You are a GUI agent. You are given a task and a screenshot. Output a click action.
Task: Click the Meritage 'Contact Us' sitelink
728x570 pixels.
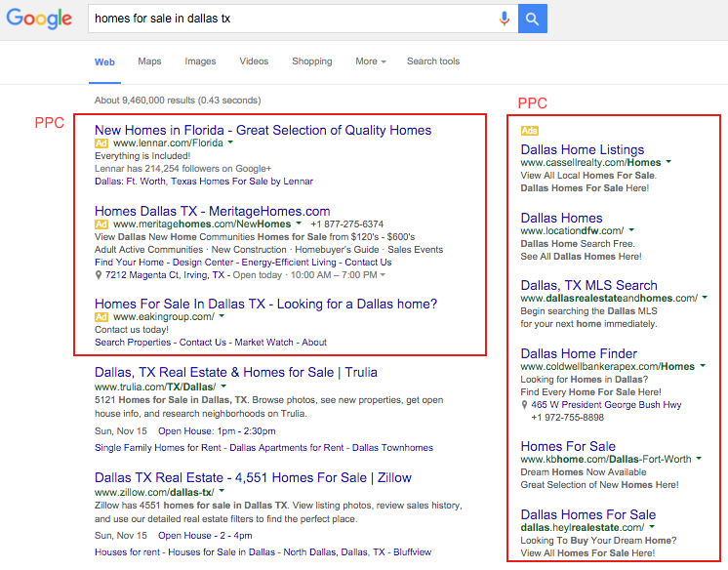368,263
